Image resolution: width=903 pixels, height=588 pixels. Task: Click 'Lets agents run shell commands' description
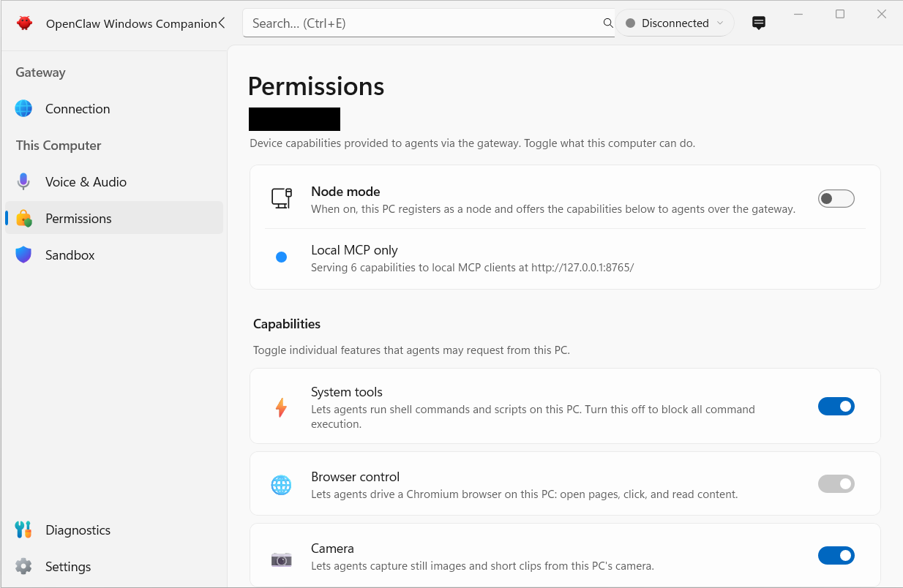(x=533, y=416)
